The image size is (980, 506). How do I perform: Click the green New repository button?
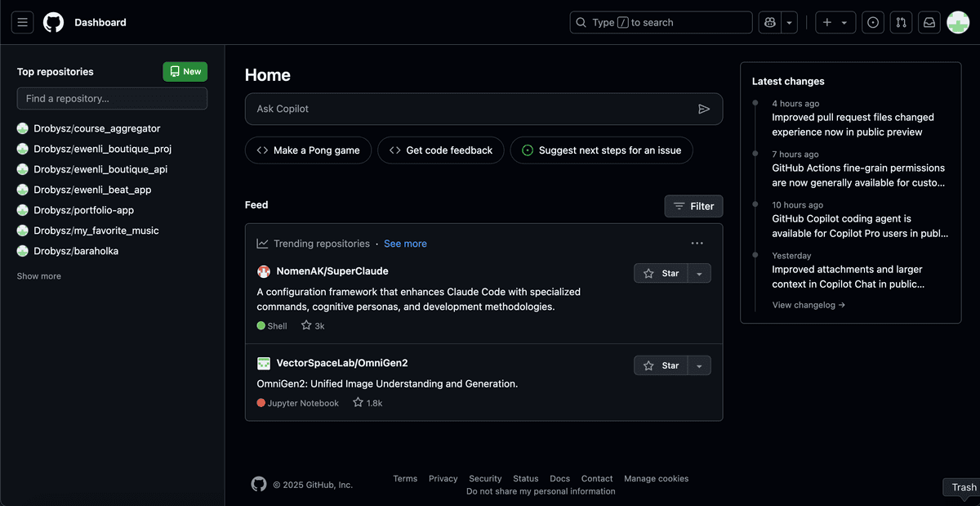pyautogui.click(x=185, y=72)
